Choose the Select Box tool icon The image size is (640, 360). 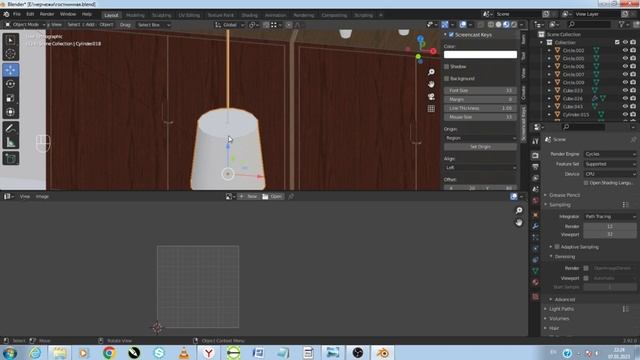11,40
